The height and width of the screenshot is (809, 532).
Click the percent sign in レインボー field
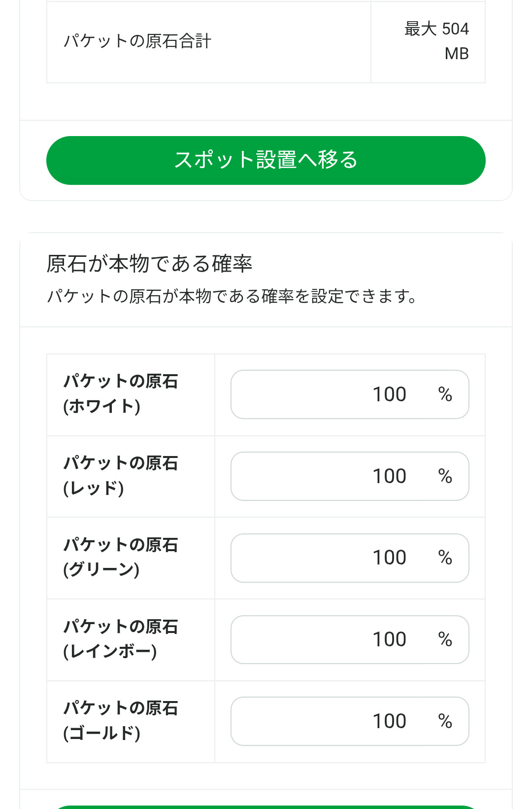[445, 639]
